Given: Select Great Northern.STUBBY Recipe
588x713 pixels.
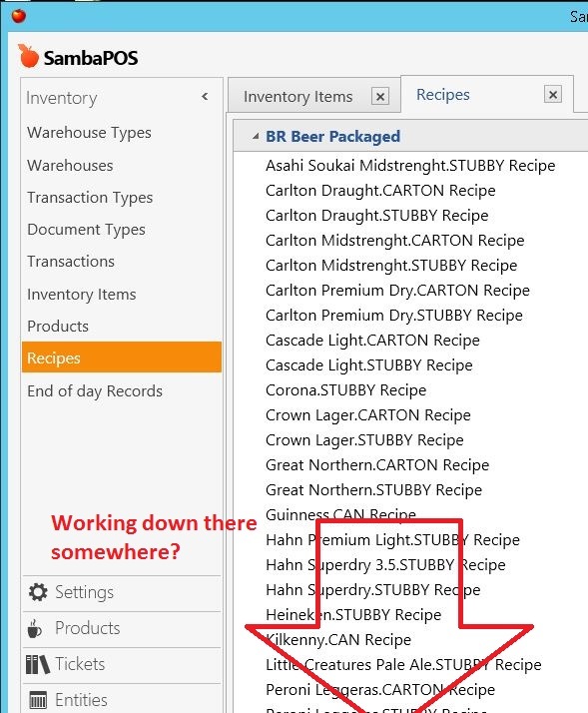Looking at the screenshot, I should pyautogui.click(x=373, y=490).
